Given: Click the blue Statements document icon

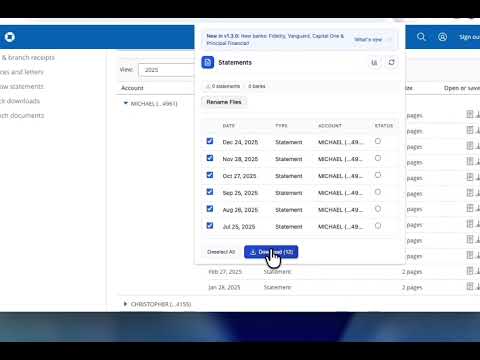Looking at the screenshot, I should (208, 62).
